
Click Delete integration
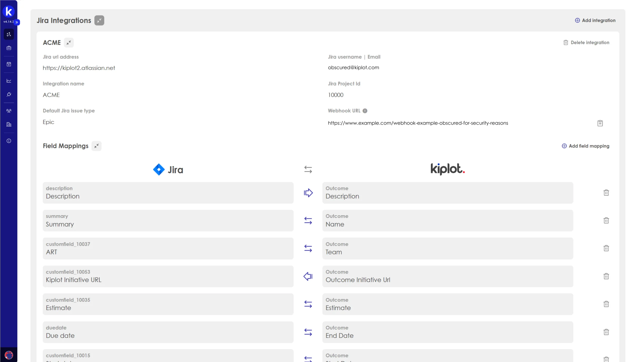(x=586, y=42)
